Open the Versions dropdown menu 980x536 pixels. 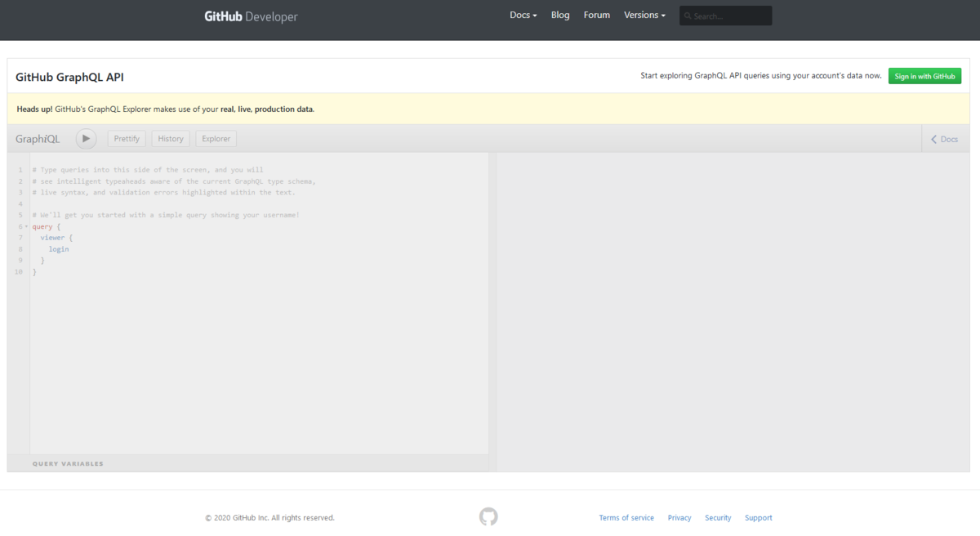644,15
